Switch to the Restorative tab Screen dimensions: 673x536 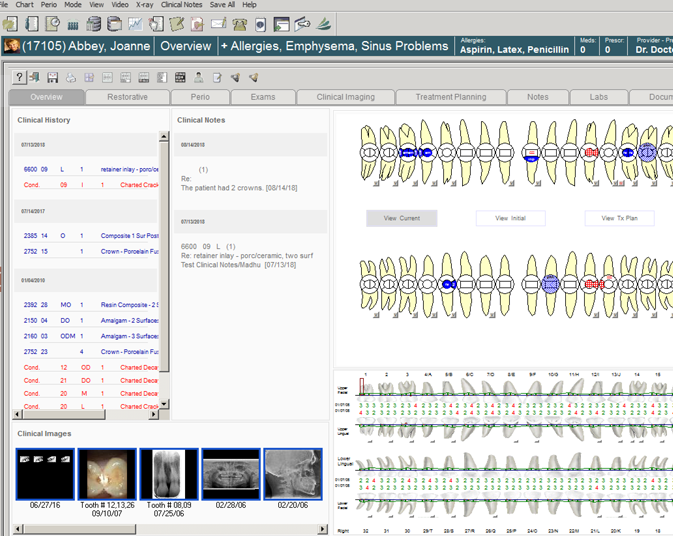pyautogui.click(x=127, y=97)
